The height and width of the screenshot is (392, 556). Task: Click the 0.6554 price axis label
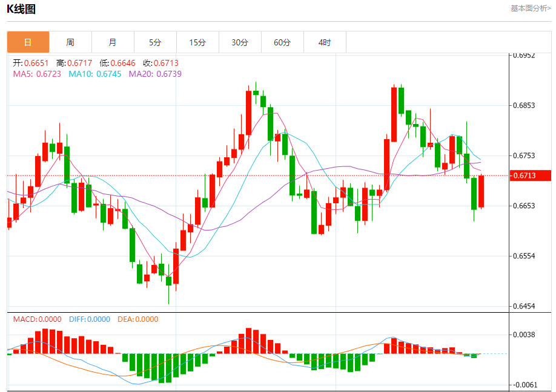524,256
